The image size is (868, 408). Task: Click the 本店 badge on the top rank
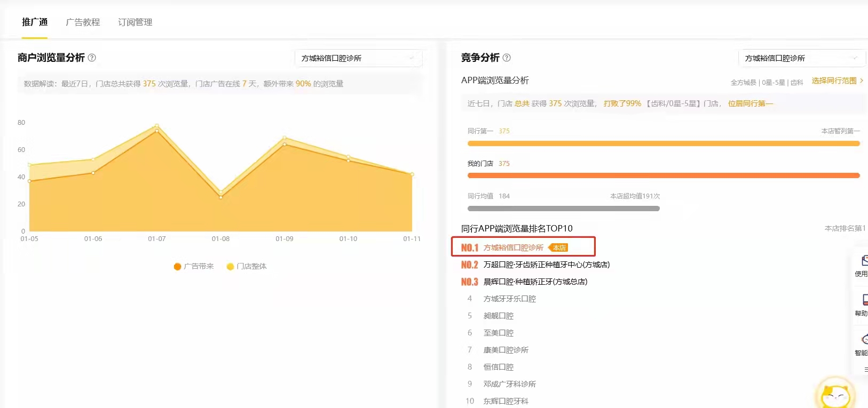point(558,247)
